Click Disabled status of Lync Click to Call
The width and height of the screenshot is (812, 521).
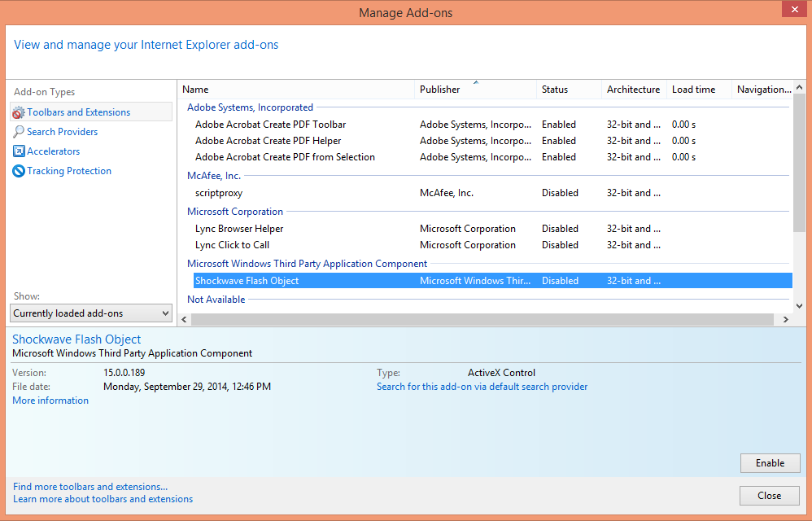click(x=560, y=245)
